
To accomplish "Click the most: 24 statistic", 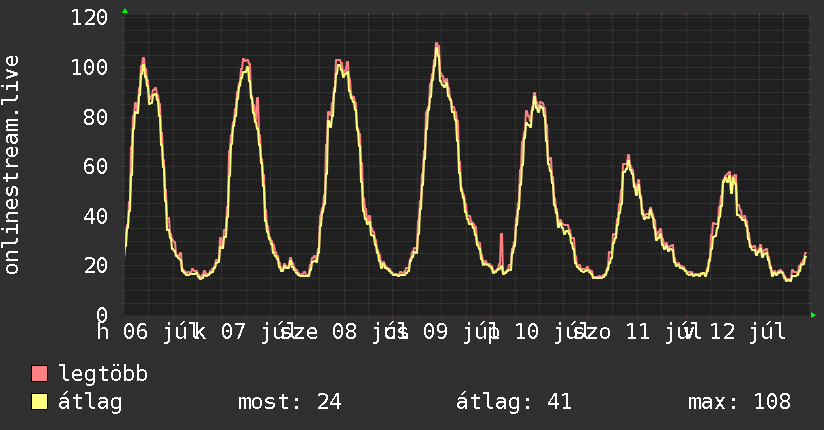I will coord(290,402).
